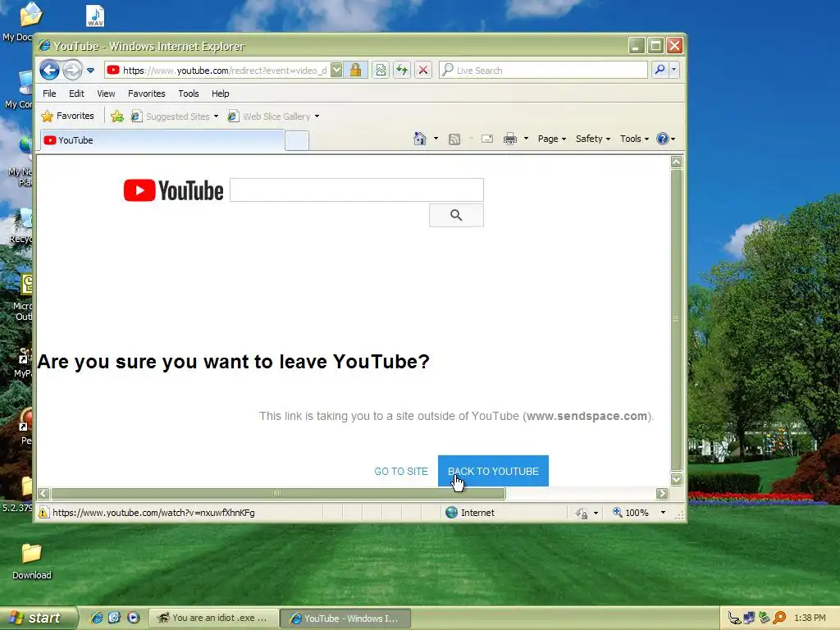Launch Internet Explorer from Quick Launch
This screenshot has height=630, width=840.
97,618
